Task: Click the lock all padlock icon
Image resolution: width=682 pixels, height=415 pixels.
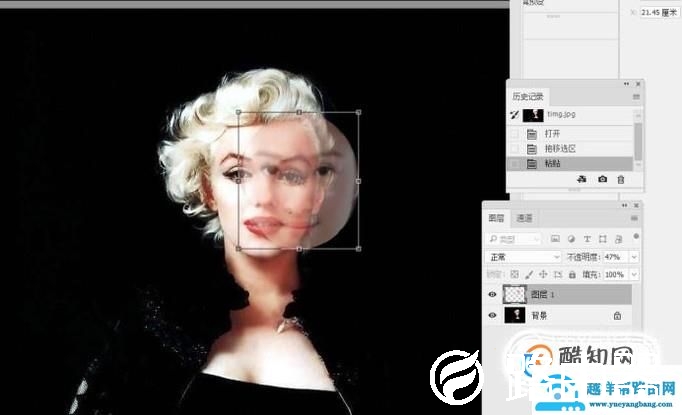Action: [572, 274]
